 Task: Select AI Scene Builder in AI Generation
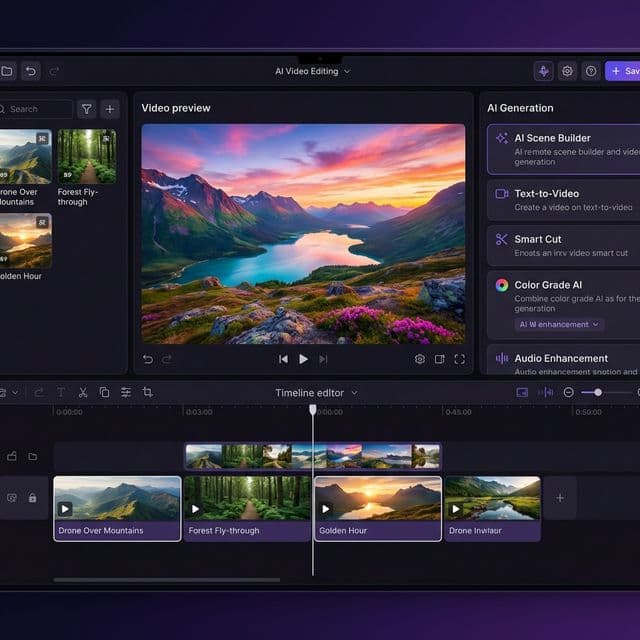(x=562, y=148)
